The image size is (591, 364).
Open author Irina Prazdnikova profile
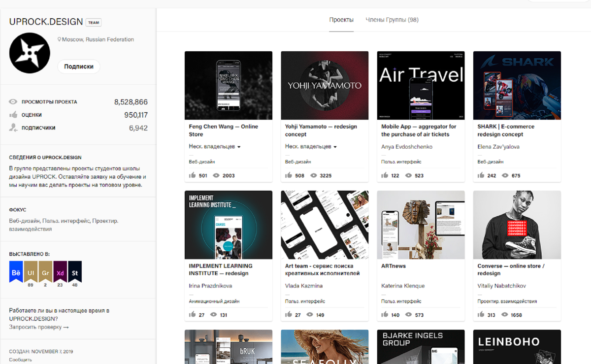pyautogui.click(x=210, y=286)
